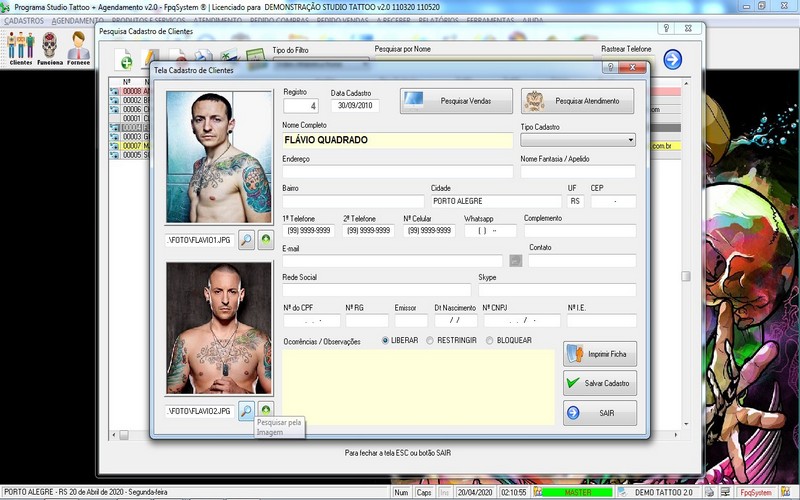Click the Whatsapp field
The width and height of the screenshot is (800, 500).
point(490,231)
